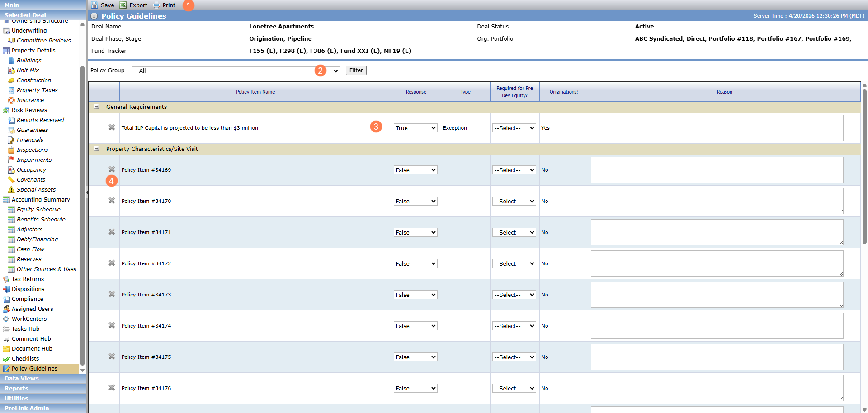Delete the Total ILP Capital policy item
This screenshot has height=413, width=868.
tap(112, 127)
